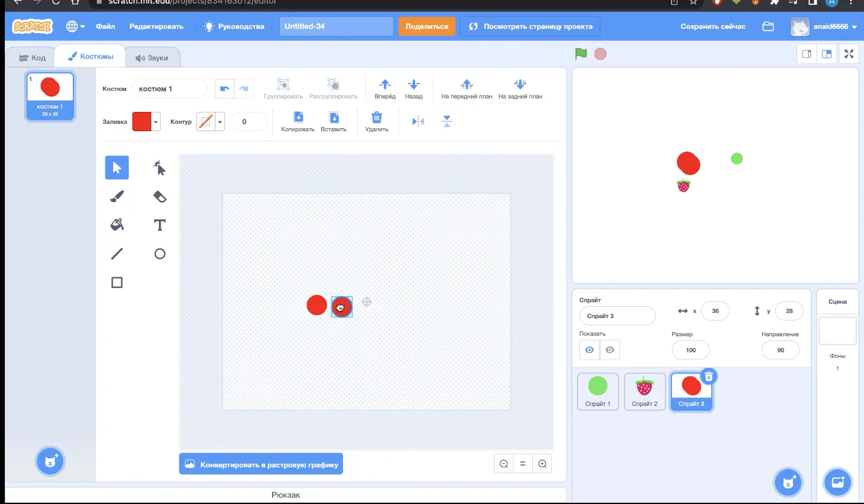Select the Reshape tool

click(x=159, y=168)
